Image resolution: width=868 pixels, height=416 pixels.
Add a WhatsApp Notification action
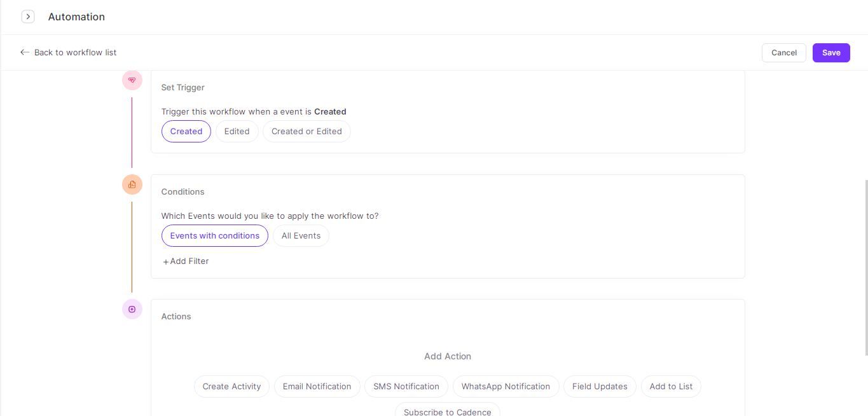pos(506,386)
